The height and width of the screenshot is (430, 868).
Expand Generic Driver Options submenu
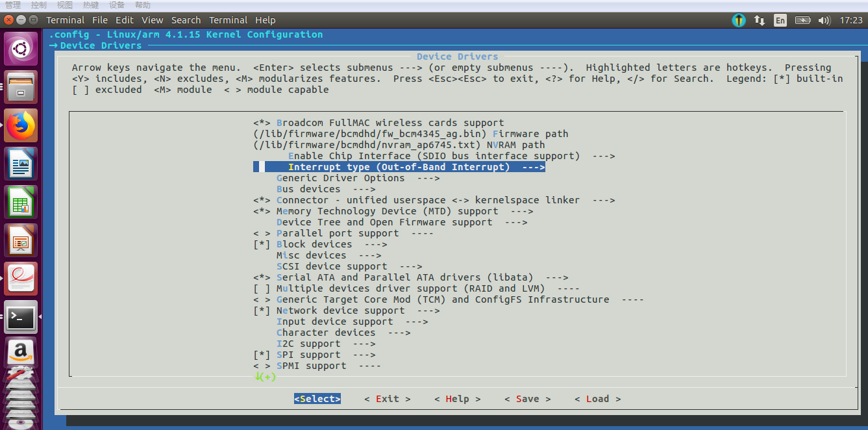358,178
